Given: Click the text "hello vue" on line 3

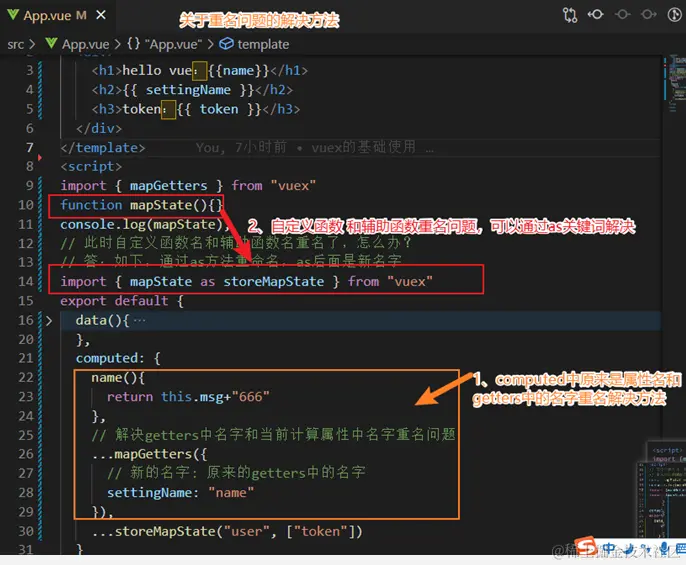Looking at the screenshot, I should coord(157,71).
